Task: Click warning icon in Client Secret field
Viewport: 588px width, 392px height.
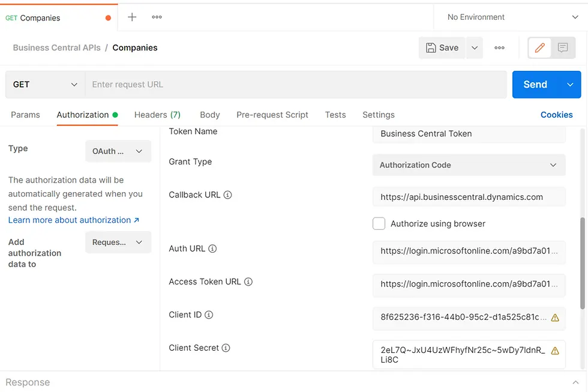Action: point(555,351)
